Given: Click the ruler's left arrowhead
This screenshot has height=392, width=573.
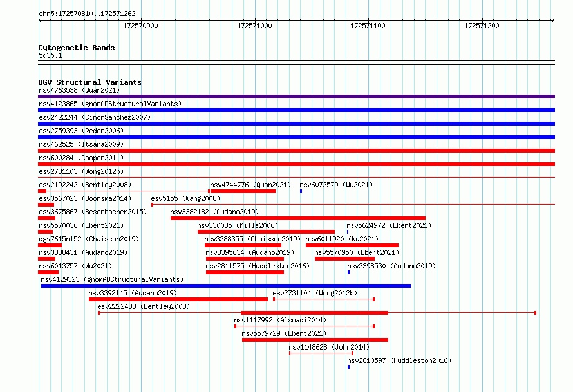Looking at the screenshot, I should click(x=40, y=20).
